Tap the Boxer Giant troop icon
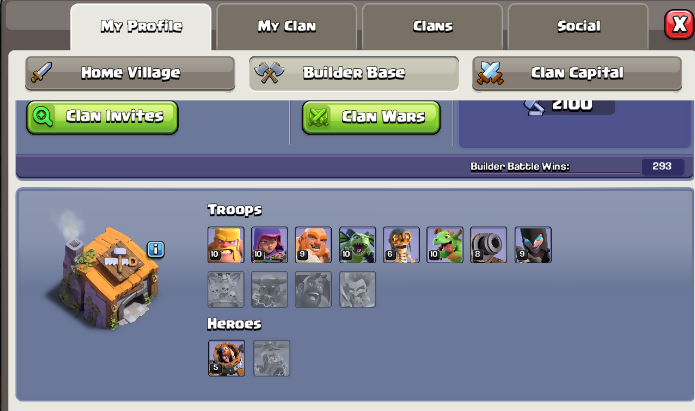Viewport: 695px width, 411px height. coord(313,245)
